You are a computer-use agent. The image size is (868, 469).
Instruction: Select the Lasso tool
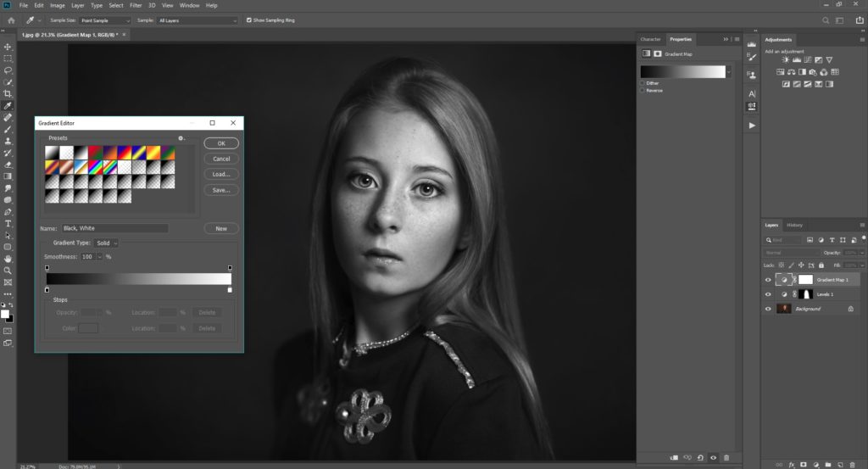pos(8,71)
